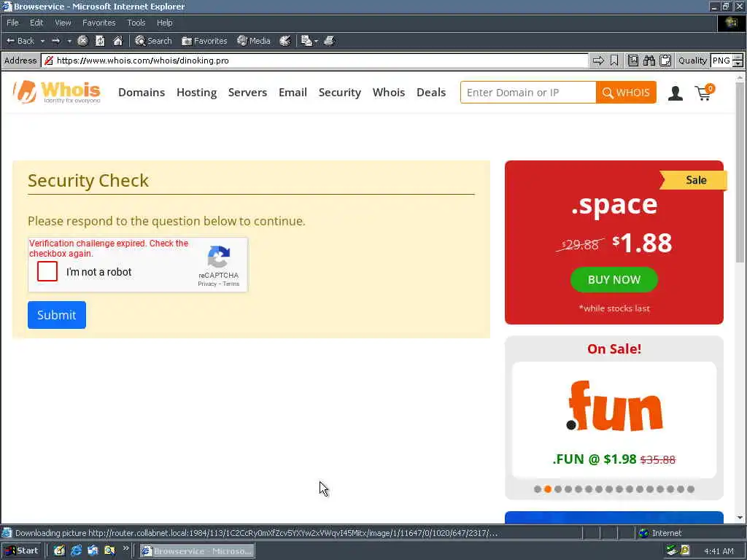Click the Enter Domain or IP search field
Screen dimensions: 747x560
(528, 93)
